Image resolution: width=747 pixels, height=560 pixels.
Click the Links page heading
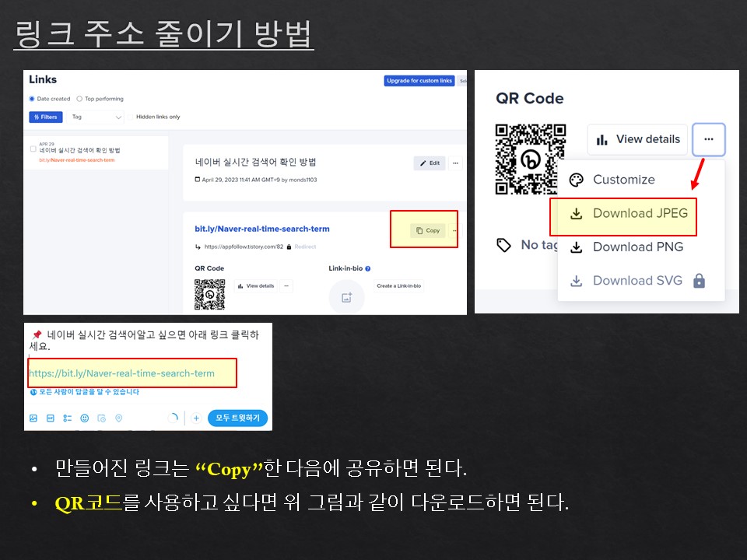point(43,79)
